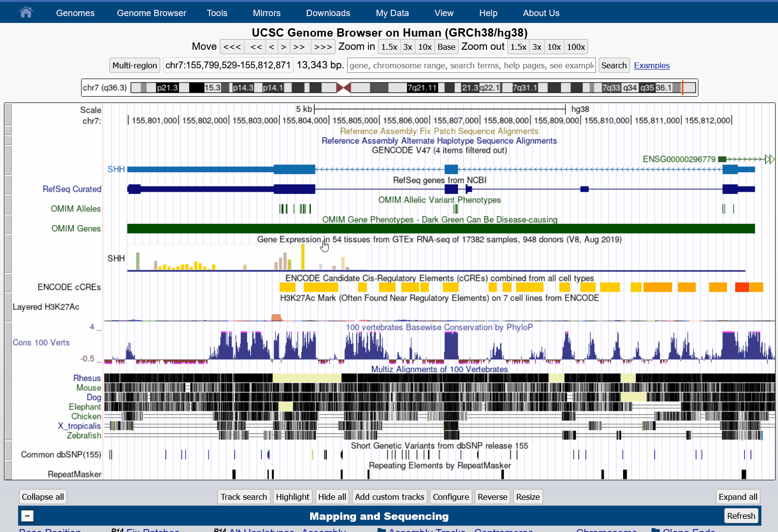Image resolution: width=778 pixels, height=532 pixels.
Task: Expand the View menu dropdown
Action: 443,13
